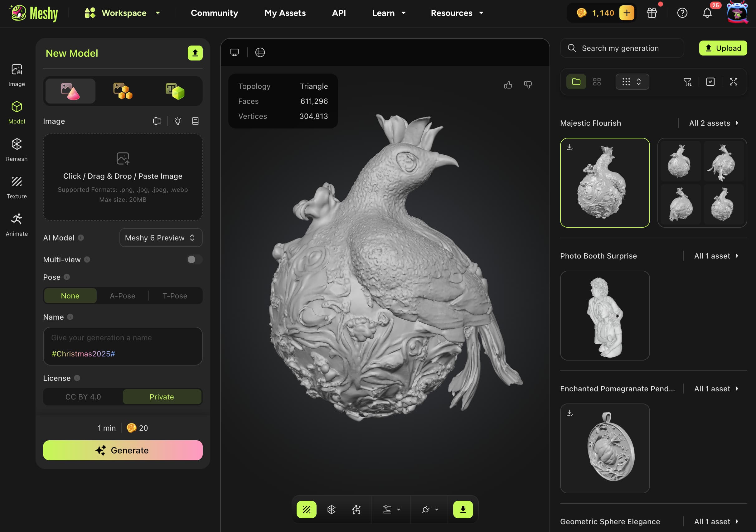Expand All 2 assets for Majestic Flourish
Viewport: 756px width, 532px height.
tap(714, 123)
